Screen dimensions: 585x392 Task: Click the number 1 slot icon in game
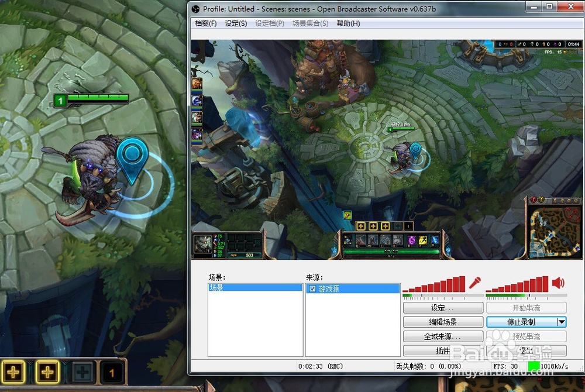[112, 372]
